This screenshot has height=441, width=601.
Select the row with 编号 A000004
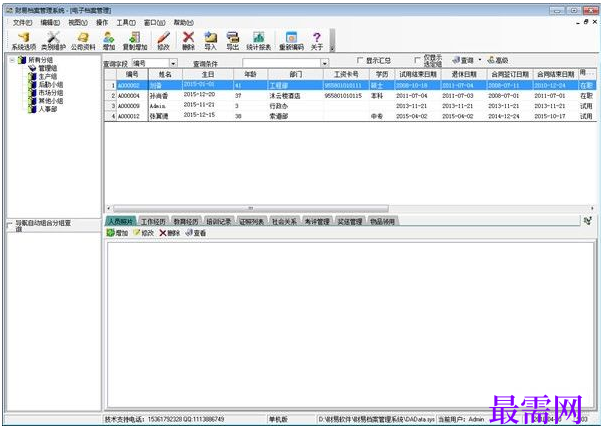[350, 95]
